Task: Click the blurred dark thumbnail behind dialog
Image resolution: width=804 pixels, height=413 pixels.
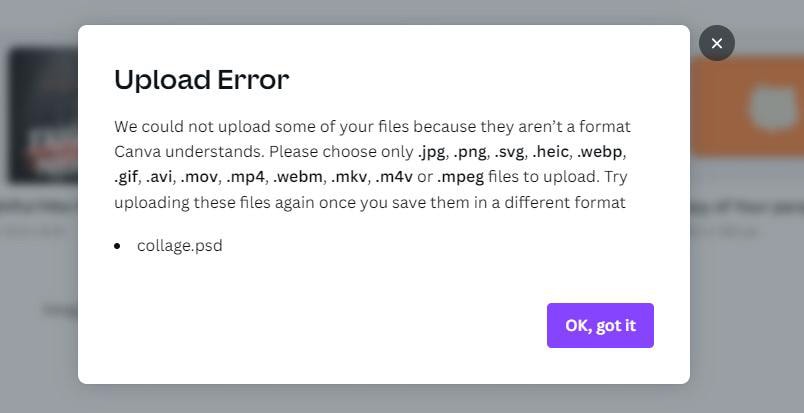Action: [44, 115]
